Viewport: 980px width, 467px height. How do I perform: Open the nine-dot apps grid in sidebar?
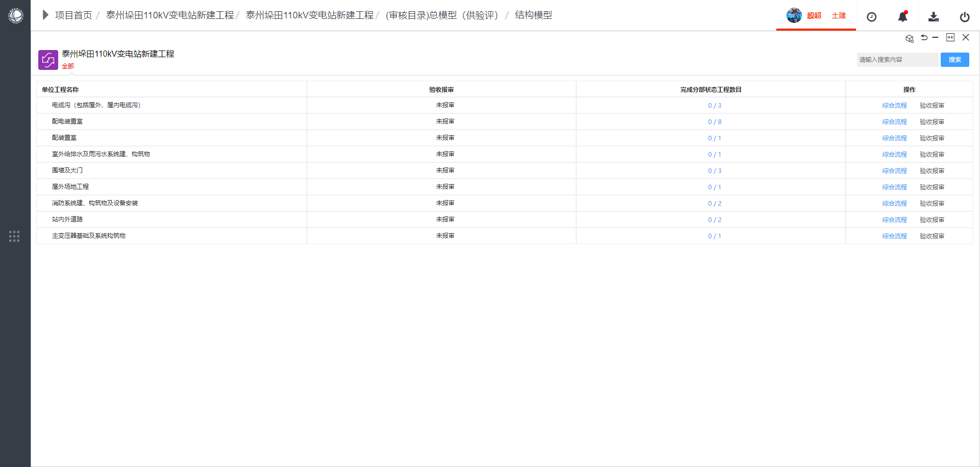14,236
